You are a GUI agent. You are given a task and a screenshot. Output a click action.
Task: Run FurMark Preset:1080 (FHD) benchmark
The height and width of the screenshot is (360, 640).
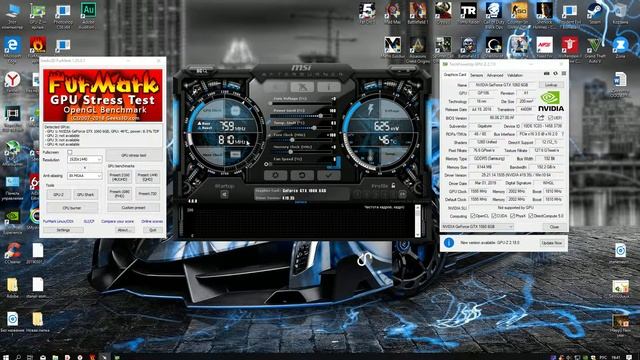pos(120,193)
